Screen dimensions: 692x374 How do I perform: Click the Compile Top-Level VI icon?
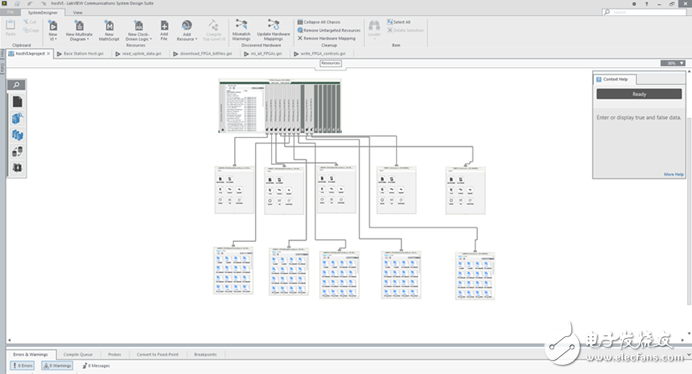(214, 25)
